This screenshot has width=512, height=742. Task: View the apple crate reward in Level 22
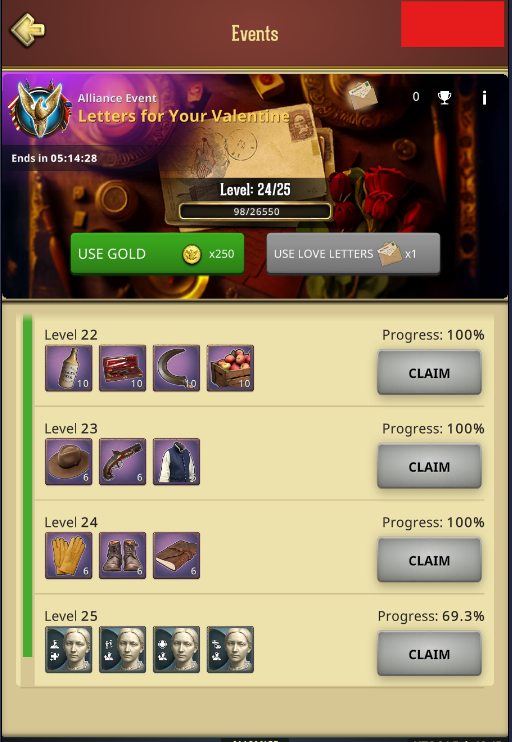pyautogui.click(x=230, y=368)
